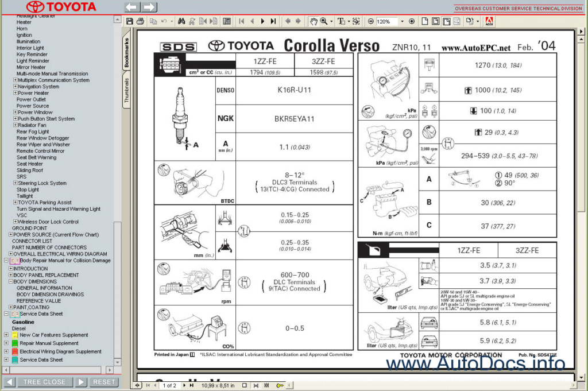Viewport: 588px width, 391px height.
Task: Expand the PAINT,COATING node
Action: pos(11,307)
